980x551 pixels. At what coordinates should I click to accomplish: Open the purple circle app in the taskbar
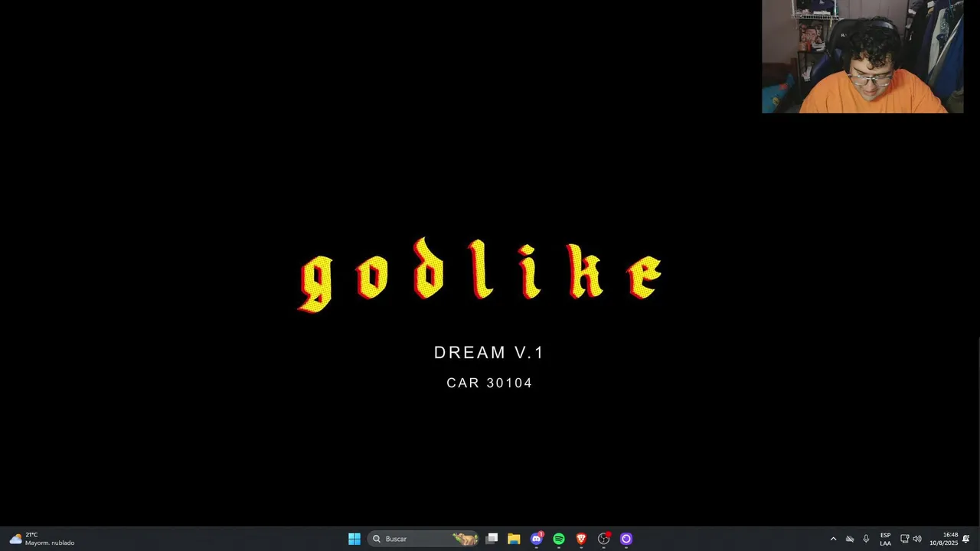pyautogui.click(x=626, y=539)
